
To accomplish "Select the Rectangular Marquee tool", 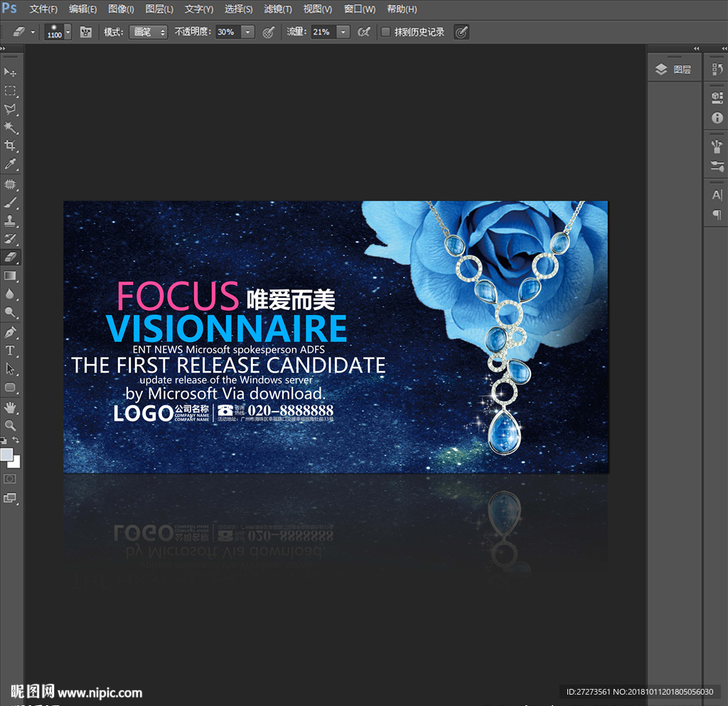I will (10, 90).
